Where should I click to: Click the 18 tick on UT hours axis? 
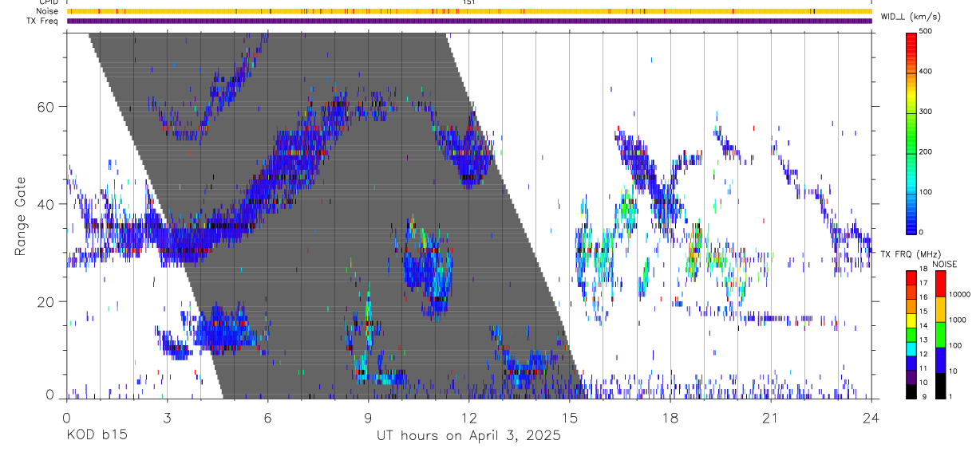coord(670,418)
